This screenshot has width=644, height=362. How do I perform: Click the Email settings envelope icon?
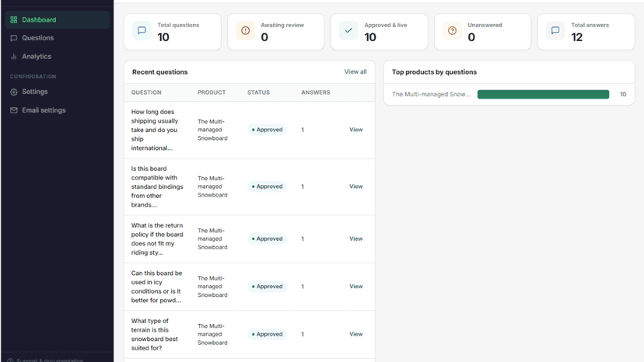tap(13, 110)
